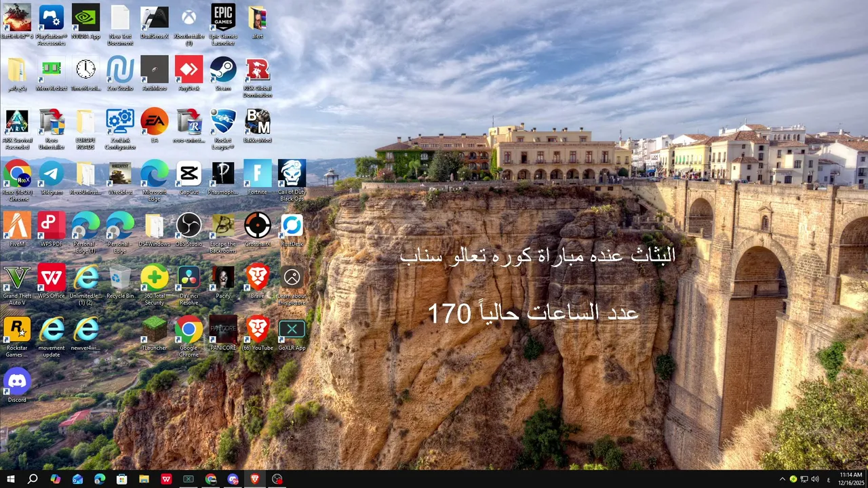Select the Escape the Backrooms icon
Viewport: 868px width, 488px height.
tap(223, 235)
